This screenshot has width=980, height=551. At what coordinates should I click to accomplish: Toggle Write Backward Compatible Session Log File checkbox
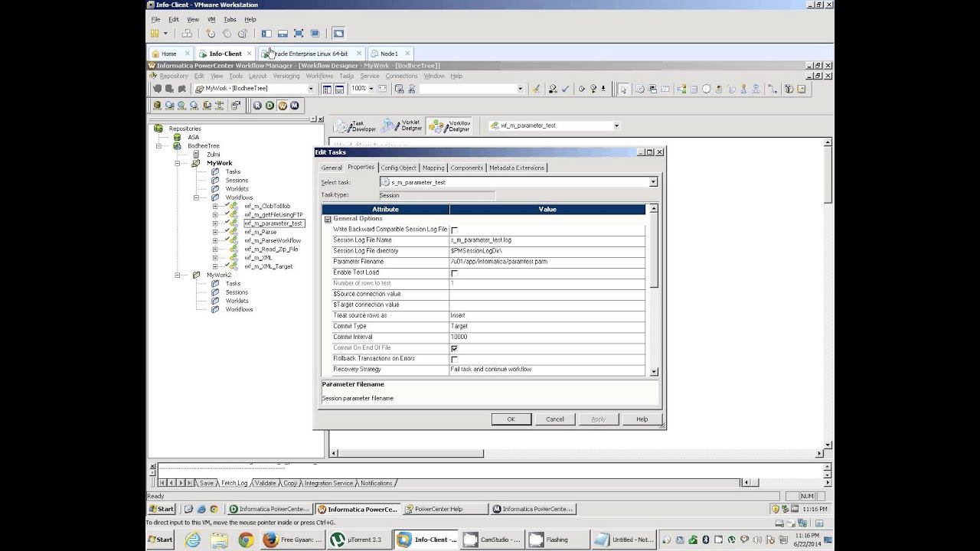coord(454,230)
